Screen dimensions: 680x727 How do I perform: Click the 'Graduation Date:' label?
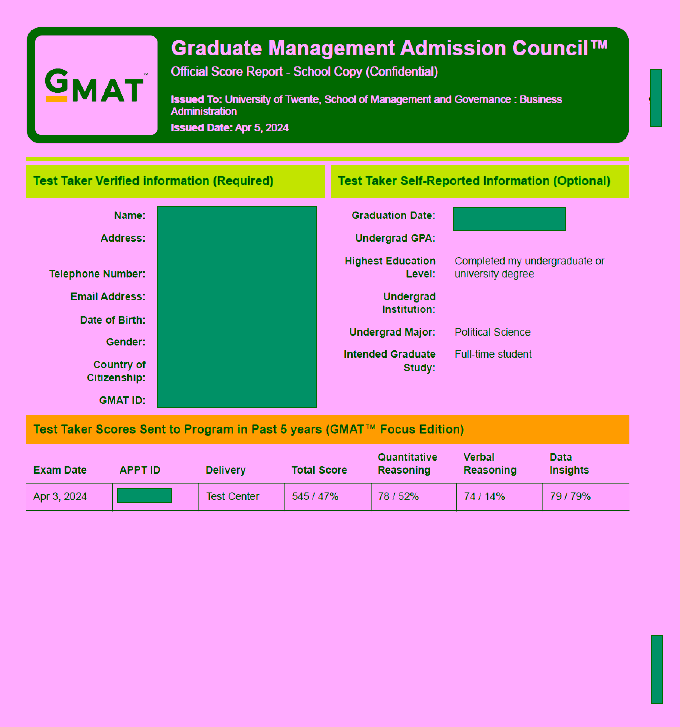[394, 216]
